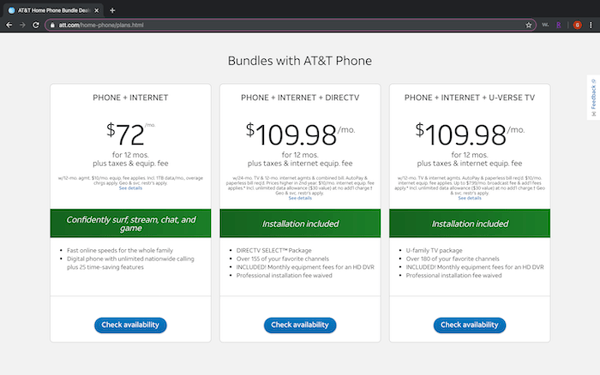
Task: Click the 'Bundles with AT&T Phone' heading
Action: click(x=300, y=60)
